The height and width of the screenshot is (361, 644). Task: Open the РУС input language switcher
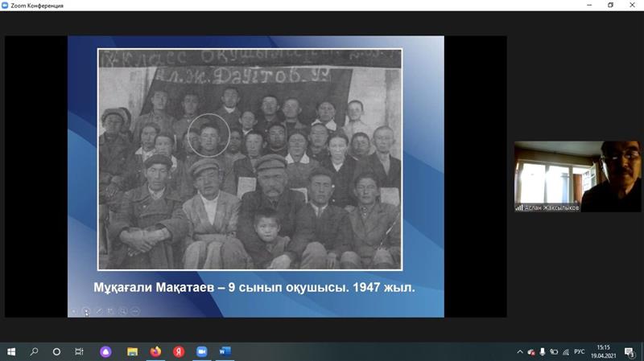point(579,351)
